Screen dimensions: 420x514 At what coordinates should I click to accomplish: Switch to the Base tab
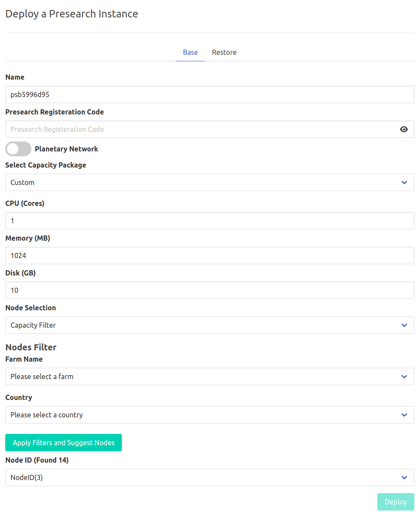coord(190,53)
